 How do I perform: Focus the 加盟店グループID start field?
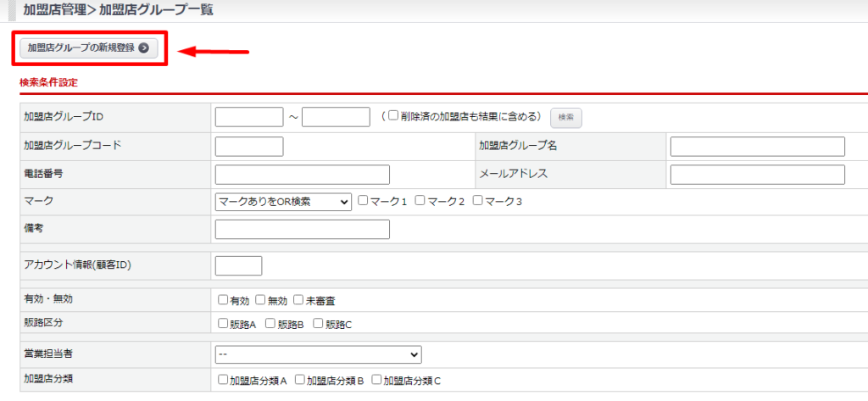(249, 117)
